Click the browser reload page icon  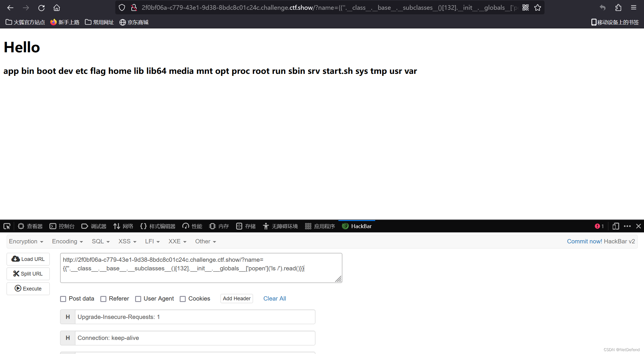coord(41,7)
